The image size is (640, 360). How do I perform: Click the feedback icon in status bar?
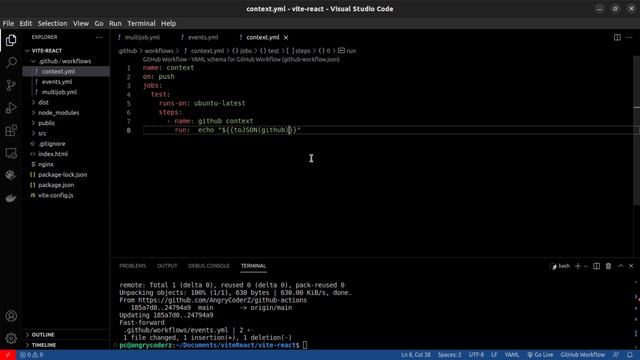[x=616, y=355]
